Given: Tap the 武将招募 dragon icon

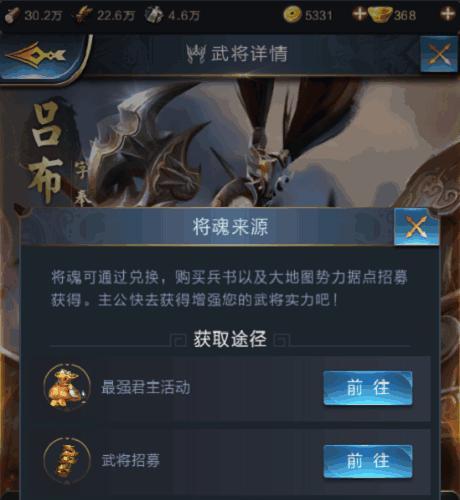Looking at the screenshot, I should (x=67, y=460).
